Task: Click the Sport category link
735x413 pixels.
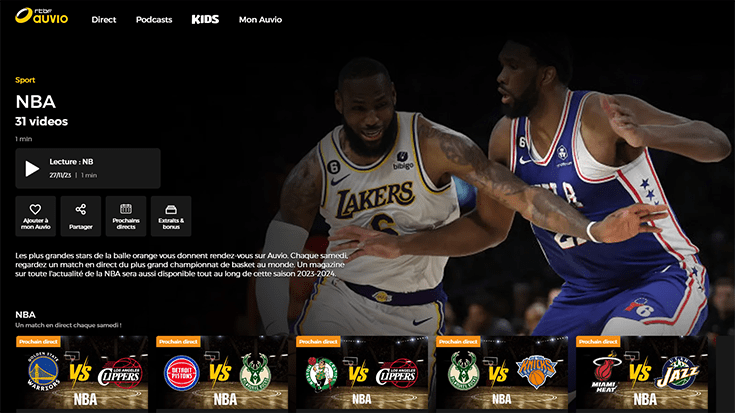Action: [25, 80]
